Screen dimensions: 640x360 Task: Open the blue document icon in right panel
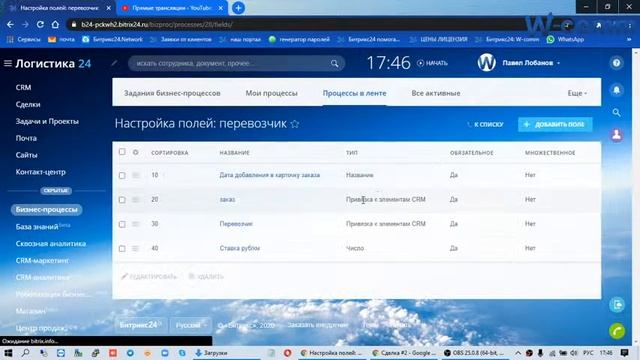tap(617, 304)
